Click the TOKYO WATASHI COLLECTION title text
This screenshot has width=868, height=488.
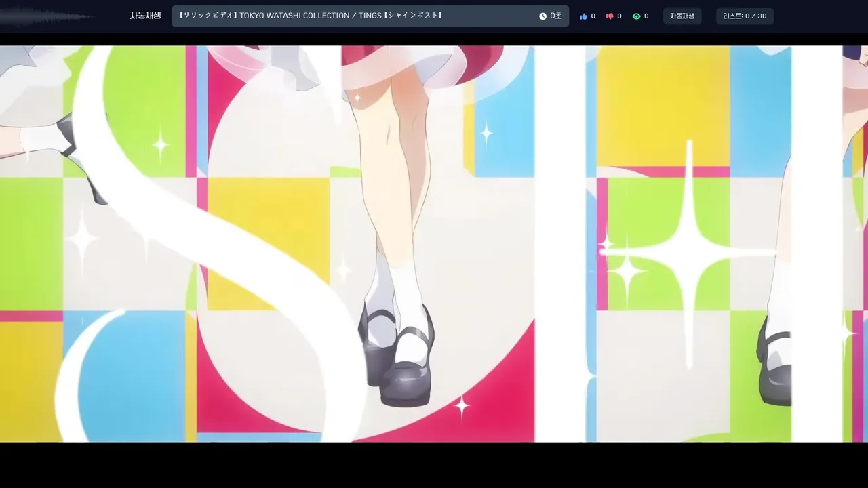click(311, 16)
